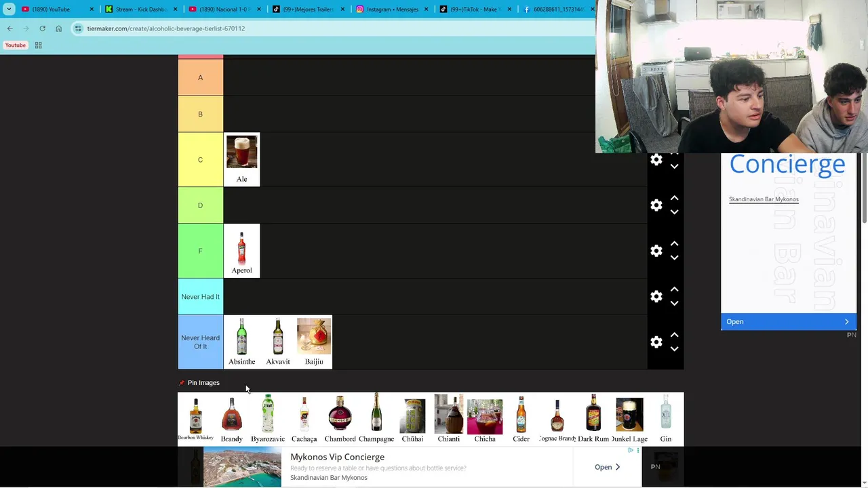Image resolution: width=868 pixels, height=488 pixels.
Task: Click the green D tier label
Action: click(200, 205)
